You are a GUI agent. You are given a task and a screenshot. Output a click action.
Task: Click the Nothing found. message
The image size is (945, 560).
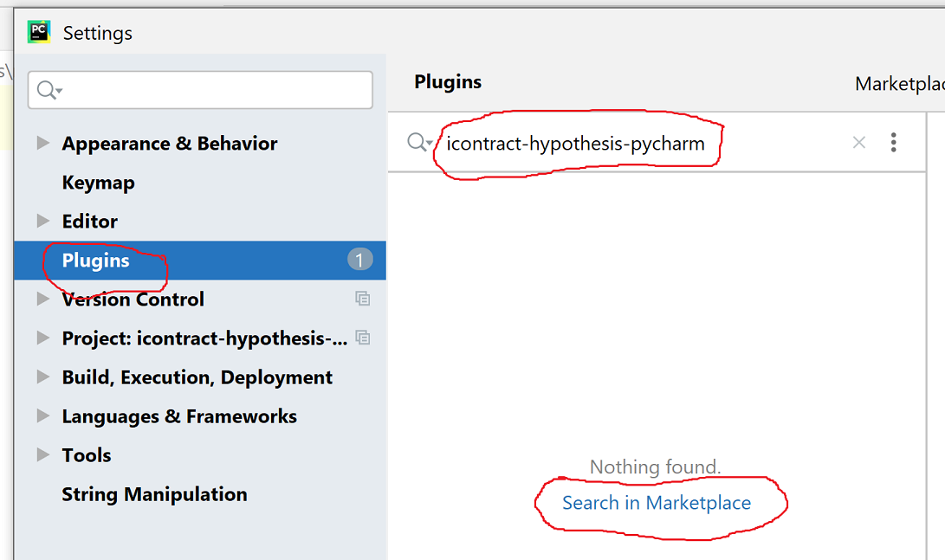tap(655, 467)
